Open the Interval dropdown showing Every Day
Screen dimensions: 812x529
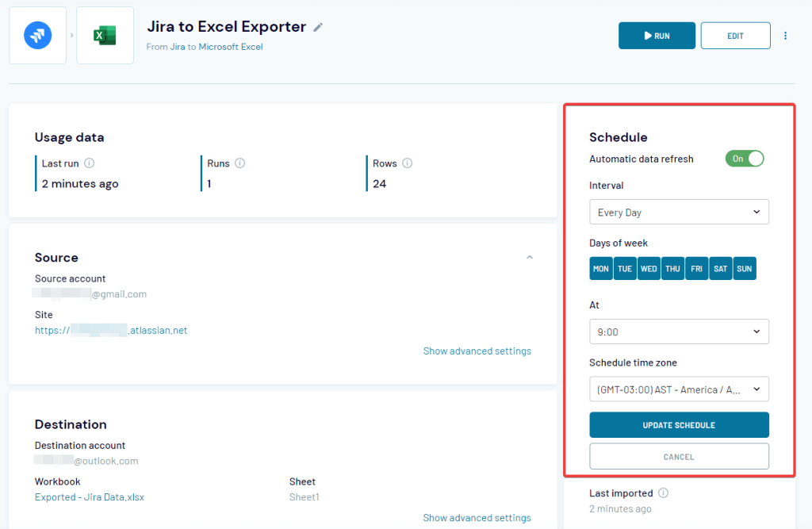pyautogui.click(x=679, y=212)
